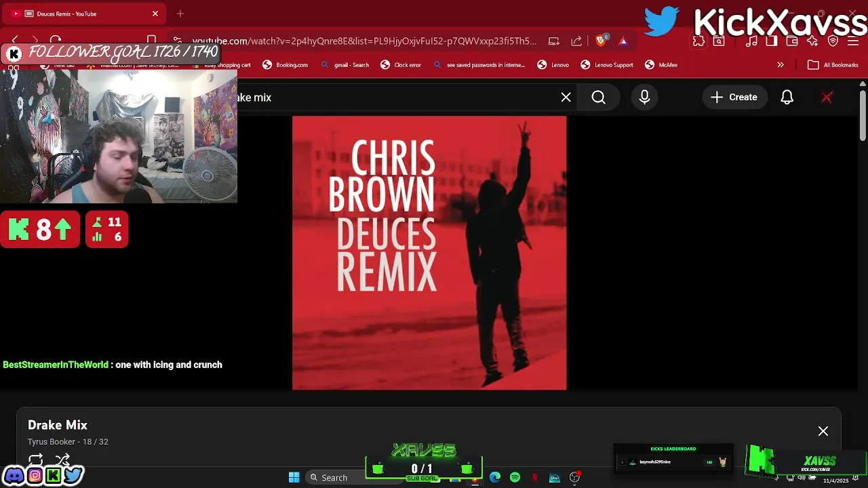Open the Lenovo bookmark

[x=553, y=65]
